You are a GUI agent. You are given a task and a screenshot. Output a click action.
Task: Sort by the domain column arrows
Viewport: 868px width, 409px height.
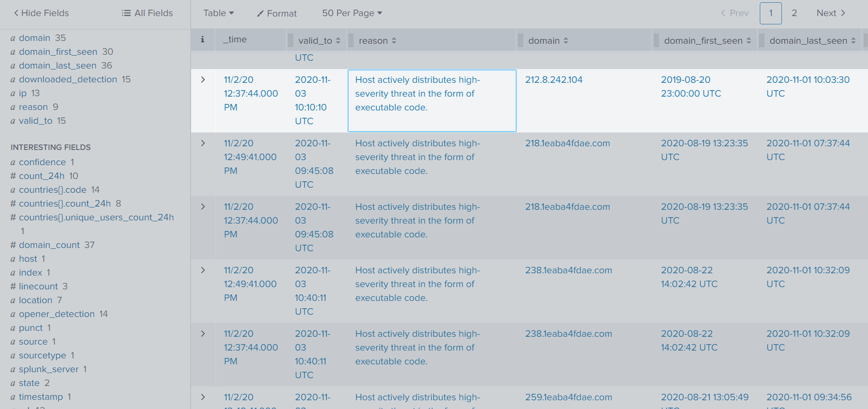(565, 41)
